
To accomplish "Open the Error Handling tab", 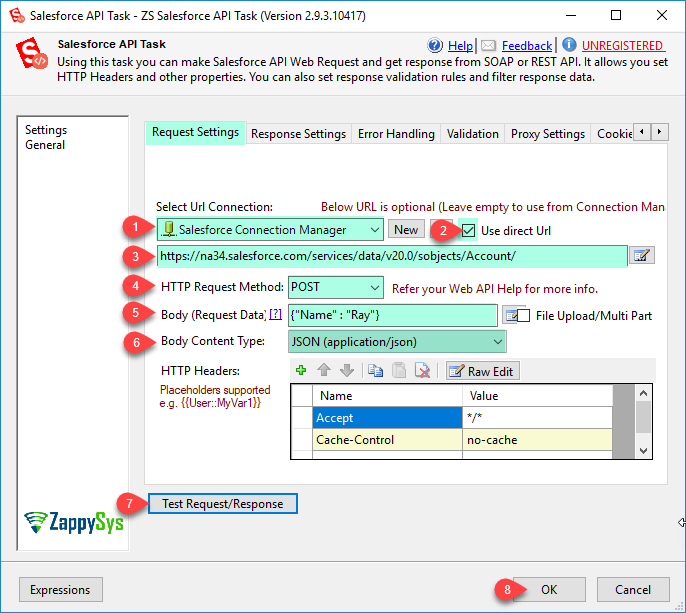I will pyautogui.click(x=396, y=134).
